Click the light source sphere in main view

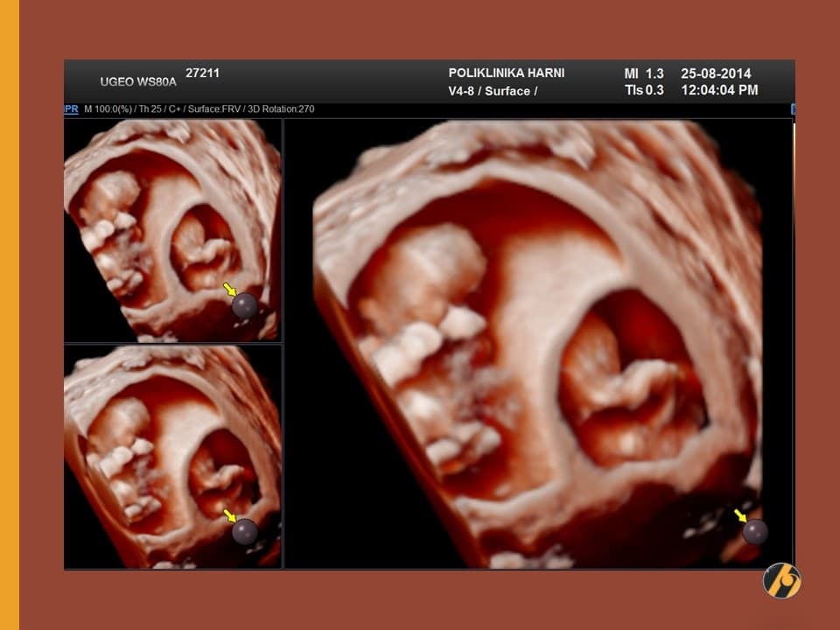pyautogui.click(x=754, y=531)
